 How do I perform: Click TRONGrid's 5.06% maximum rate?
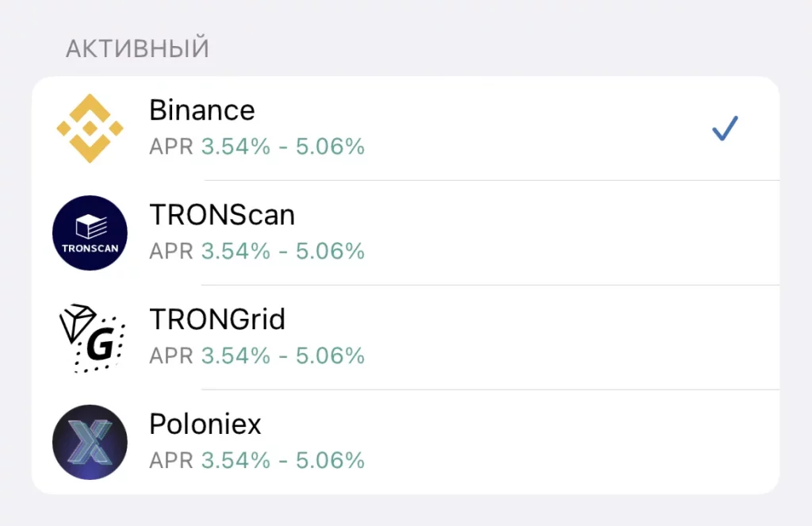(330, 356)
